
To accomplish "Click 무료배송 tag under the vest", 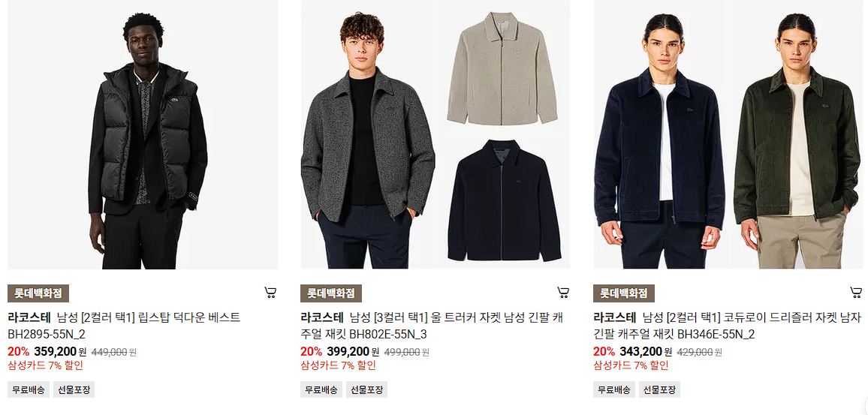I will click(x=29, y=389).
